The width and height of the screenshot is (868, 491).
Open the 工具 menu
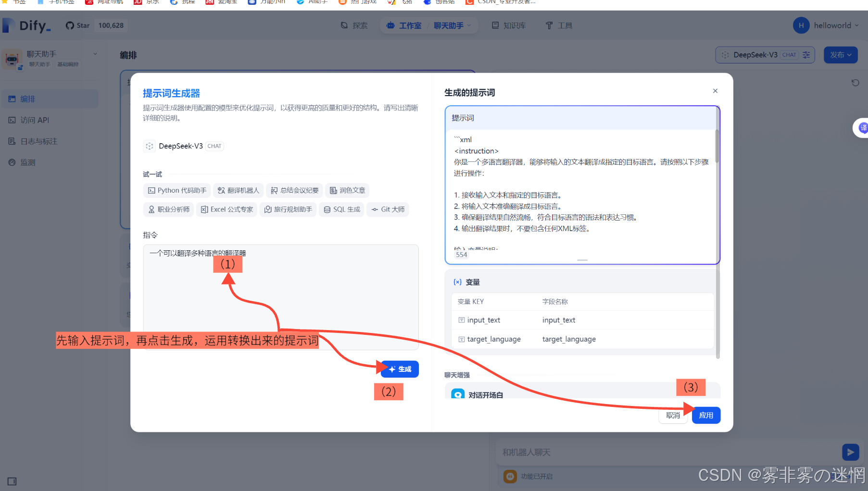559,25
